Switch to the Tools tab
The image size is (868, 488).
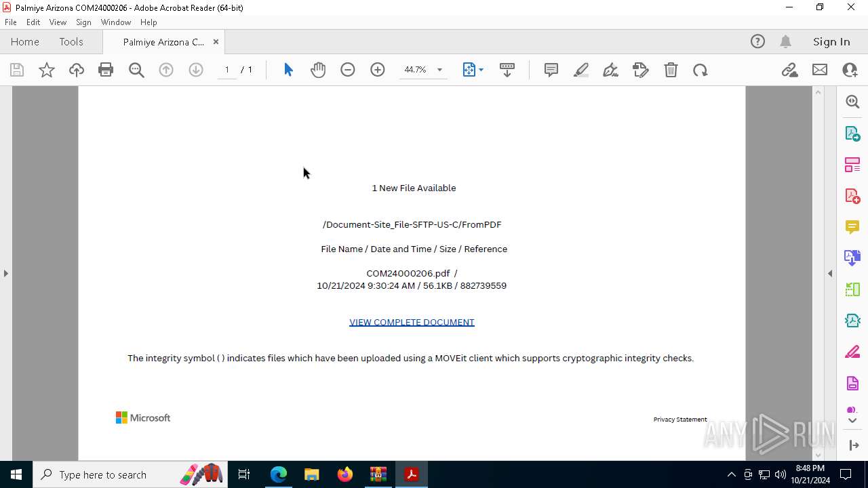tap(71, 41)
